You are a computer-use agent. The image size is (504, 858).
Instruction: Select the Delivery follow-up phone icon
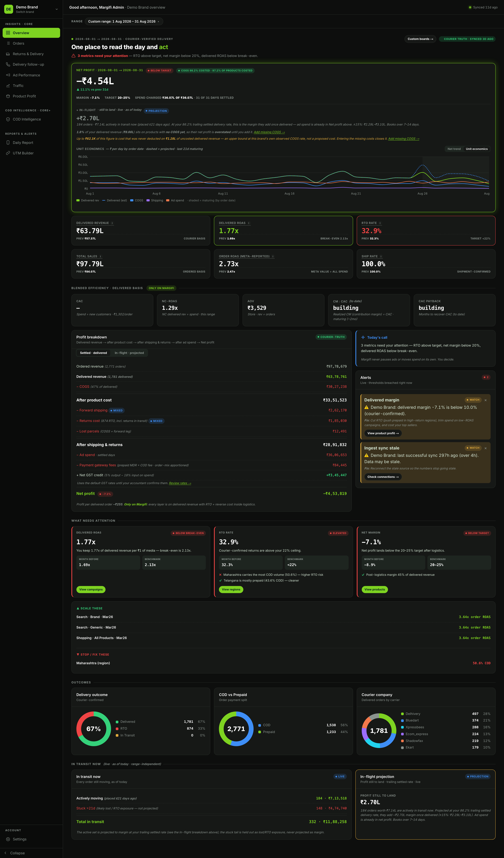point(8,64)
